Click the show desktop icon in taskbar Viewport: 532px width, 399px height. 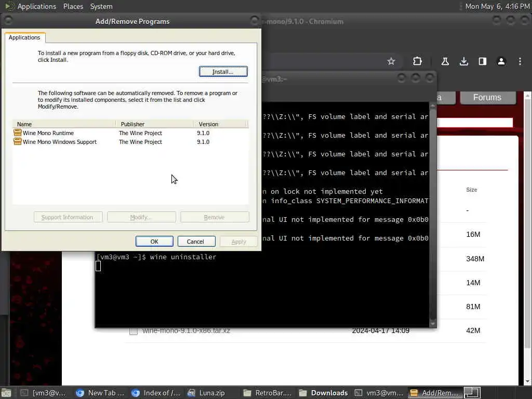tap(6, 393)
